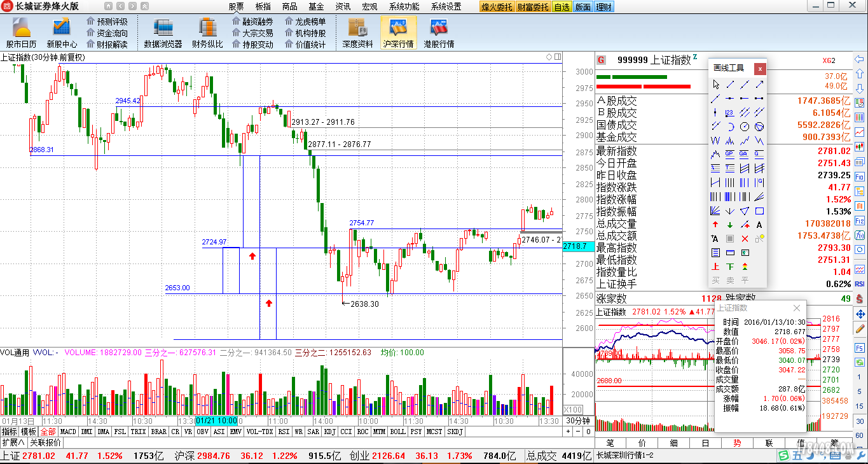Viewport: 868px width, 464px height.
Task: Select the GP golden ratio tool
Action: point(729,154)
